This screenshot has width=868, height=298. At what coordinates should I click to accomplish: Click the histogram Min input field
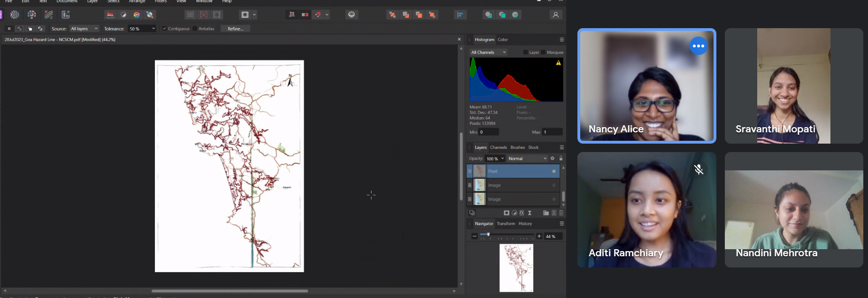[489, 132]
